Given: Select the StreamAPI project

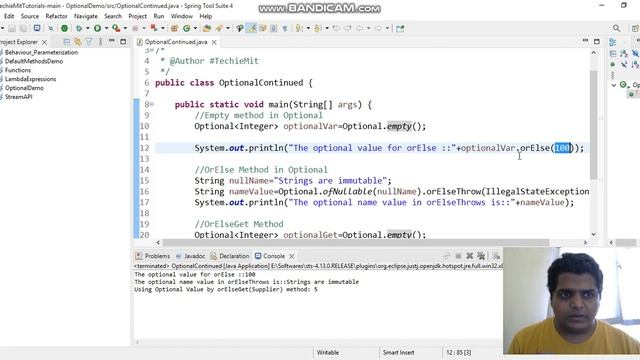Looking at the screenshot, I should point(18,97).
